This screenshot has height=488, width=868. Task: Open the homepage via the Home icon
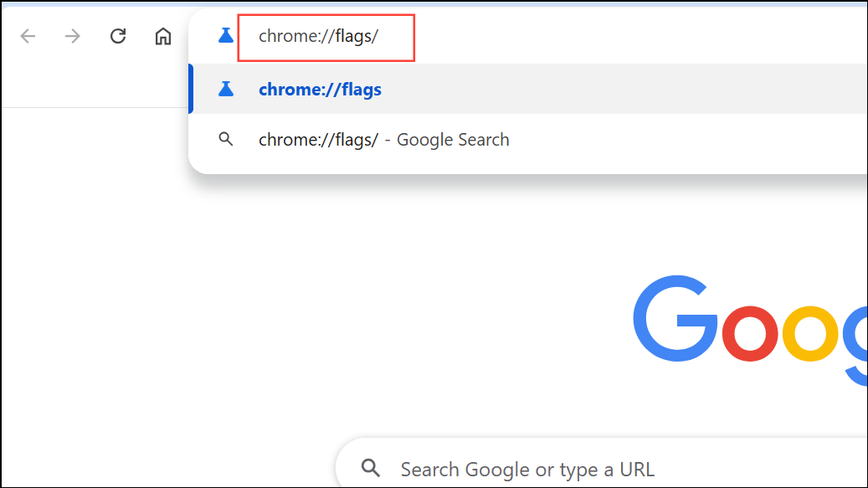click(x=162, y=37)
